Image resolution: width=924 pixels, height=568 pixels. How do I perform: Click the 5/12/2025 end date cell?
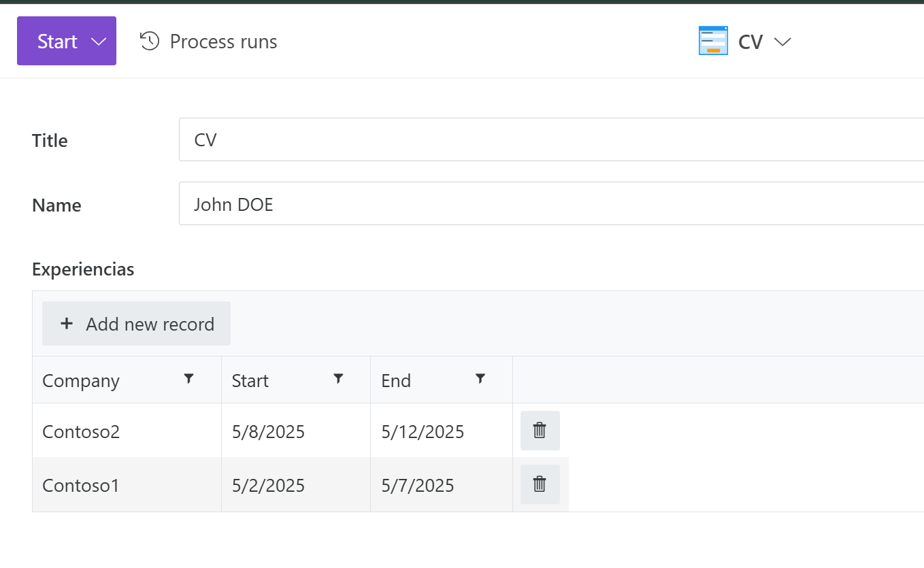click(x=442, y=431)
